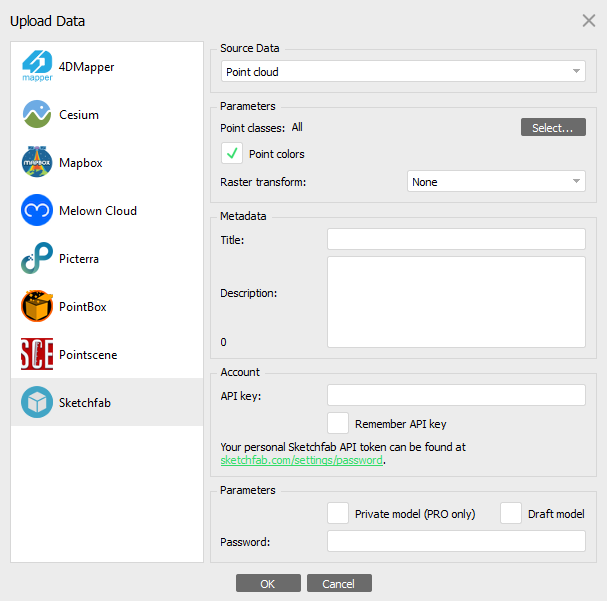Viewport: 607px width, 601px height.
Task: Tick the Private model (PRO only) checkbox
Action: click(338, 513)
